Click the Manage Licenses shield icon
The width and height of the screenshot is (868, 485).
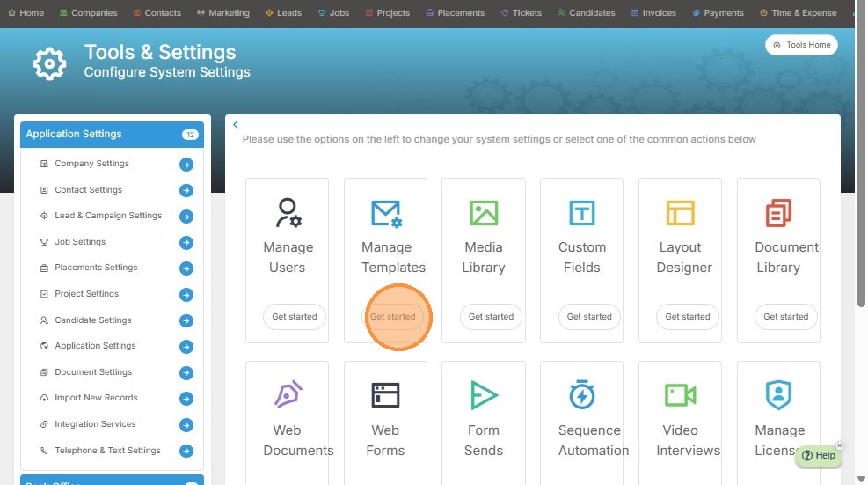778,394
